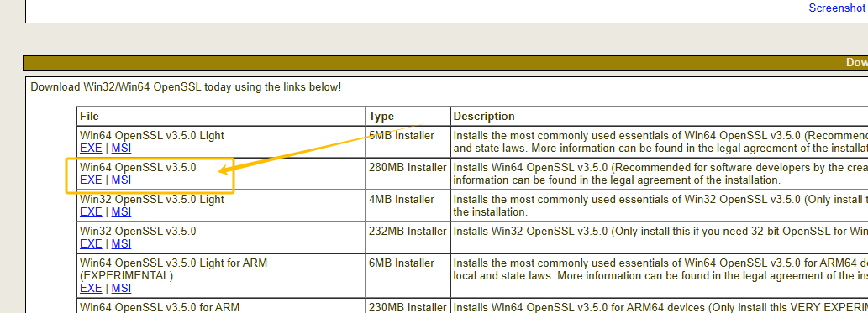Select the '232MB Installer' cell
The width and height of the screenshot is (868, 313).
[408, 237]
